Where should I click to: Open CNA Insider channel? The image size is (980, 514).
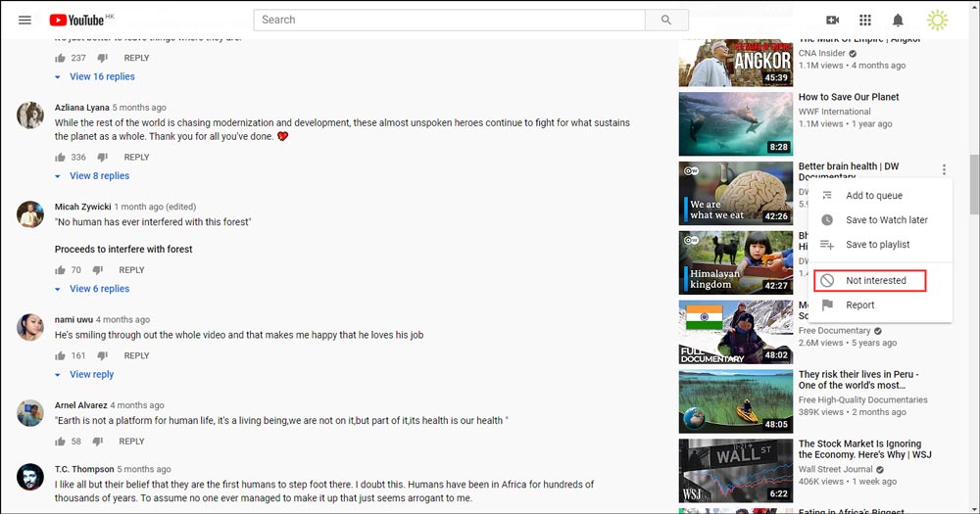(822, 53)
